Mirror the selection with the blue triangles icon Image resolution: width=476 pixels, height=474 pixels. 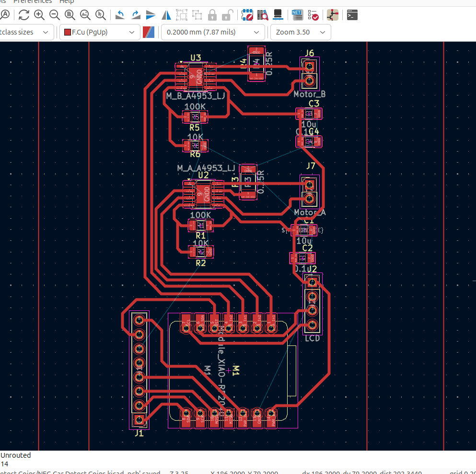pyautogui.click(x=166, y=15)
